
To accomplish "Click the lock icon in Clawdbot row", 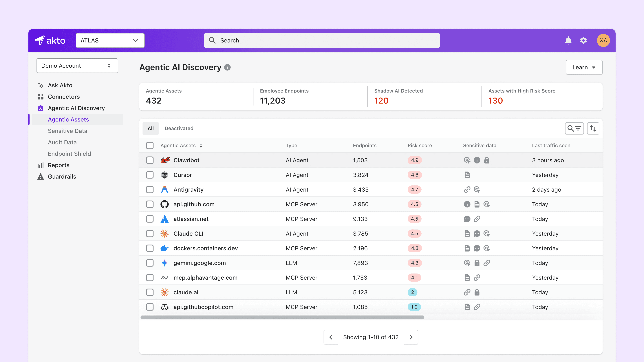I will (486, 160).
